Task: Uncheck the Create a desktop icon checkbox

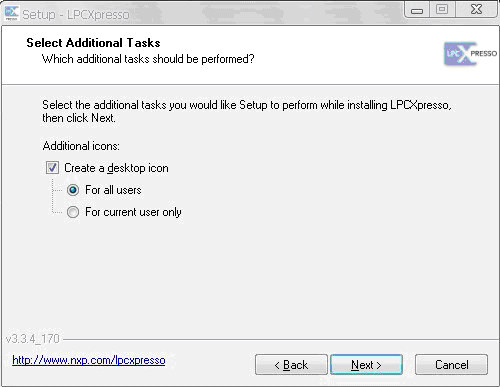Action: click(x=52, y=168)
